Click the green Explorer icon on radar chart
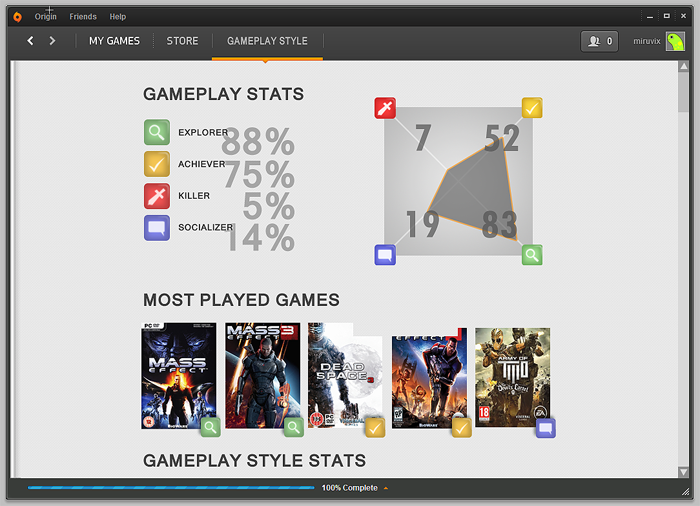Viewport: 700px width, 506px height. tap(532, 255)
